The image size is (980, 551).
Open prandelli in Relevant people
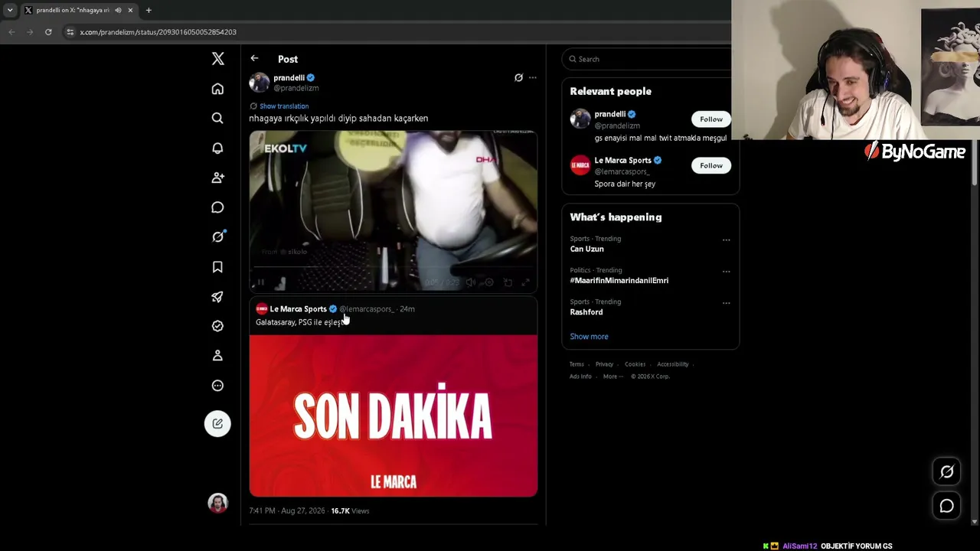coord(610,114)
